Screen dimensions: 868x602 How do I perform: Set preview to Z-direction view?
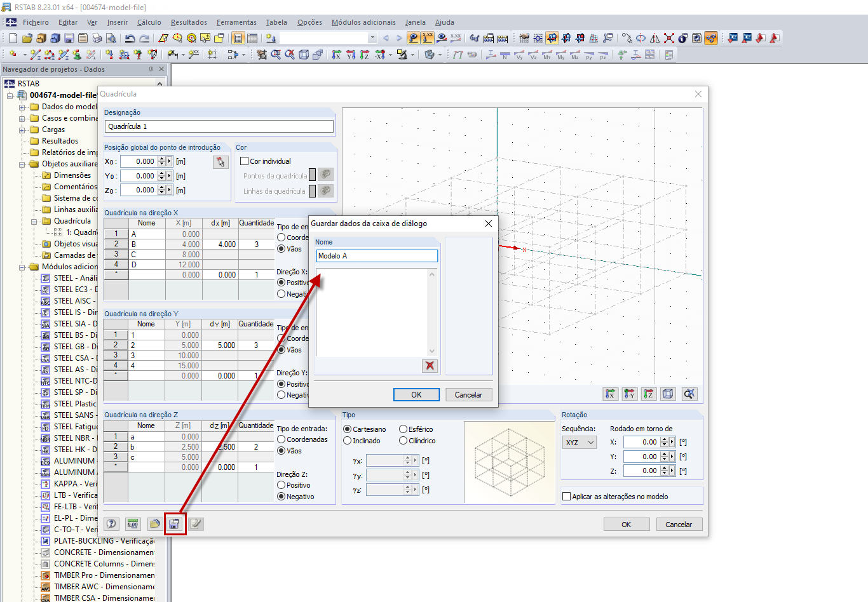tap(648, 394)
